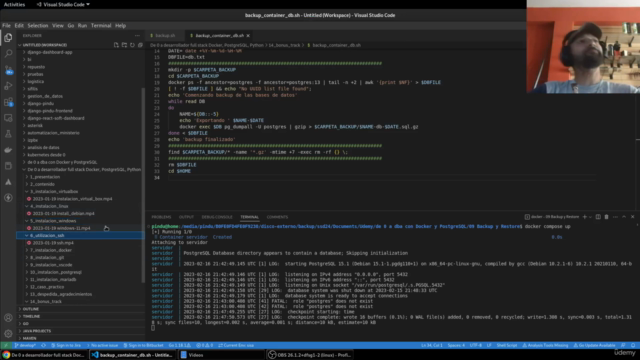Screen dimensions: 640x360
Task: Expand the 12_caso_practico folder
Action: point(47,287)
